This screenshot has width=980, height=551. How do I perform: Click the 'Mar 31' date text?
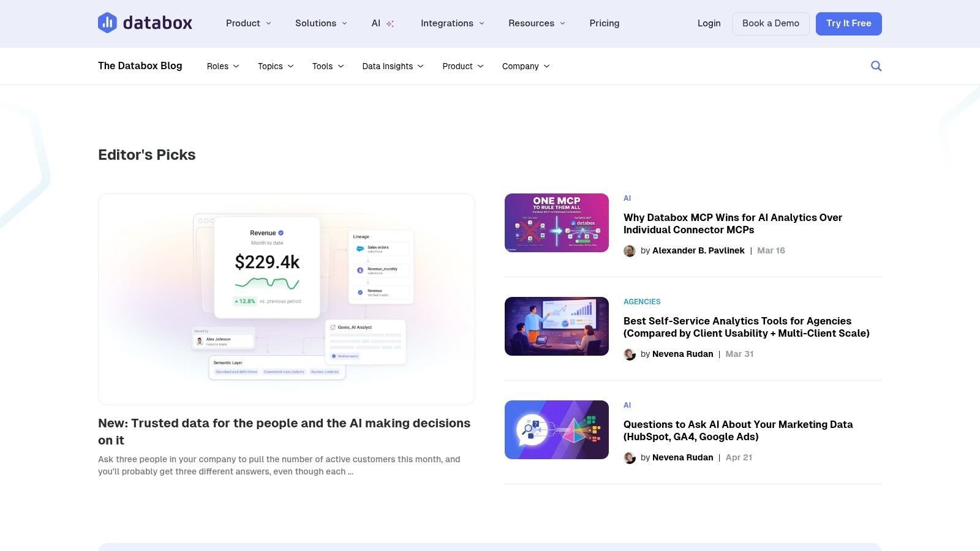(x=739, y=354)
